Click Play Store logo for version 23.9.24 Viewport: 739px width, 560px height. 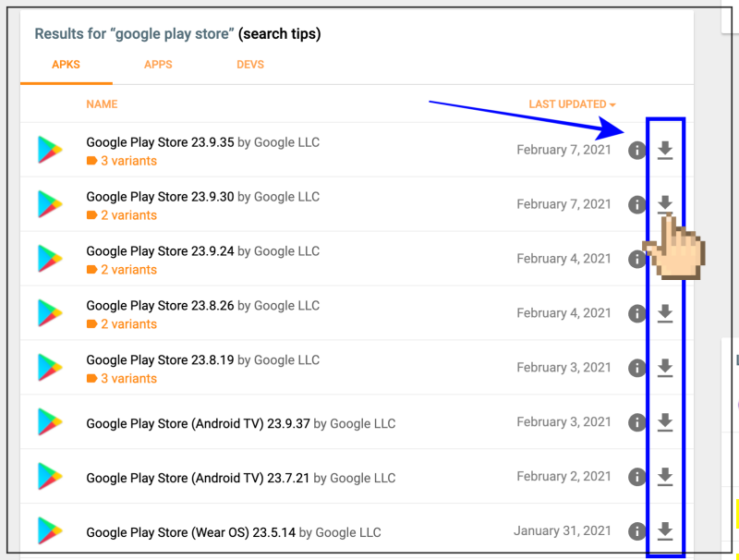click(x=50, y=259)
